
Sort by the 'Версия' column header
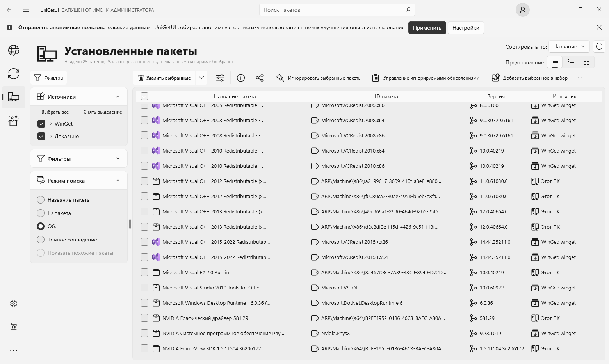pos(496,96)
